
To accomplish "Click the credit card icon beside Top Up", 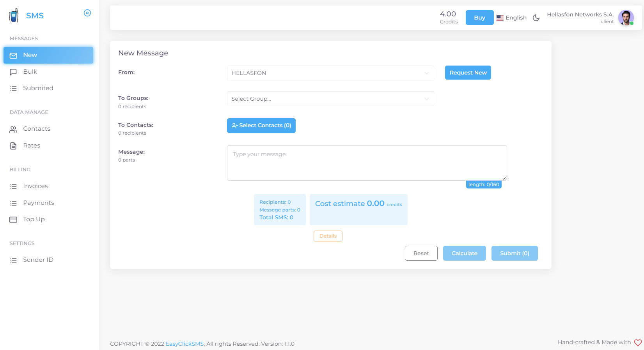I will click(13, 220).
